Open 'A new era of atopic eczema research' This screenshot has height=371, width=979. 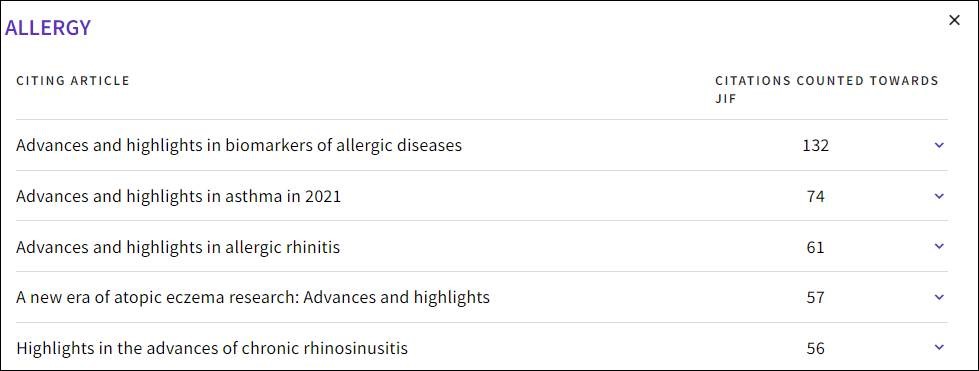(x=253, y=297)
